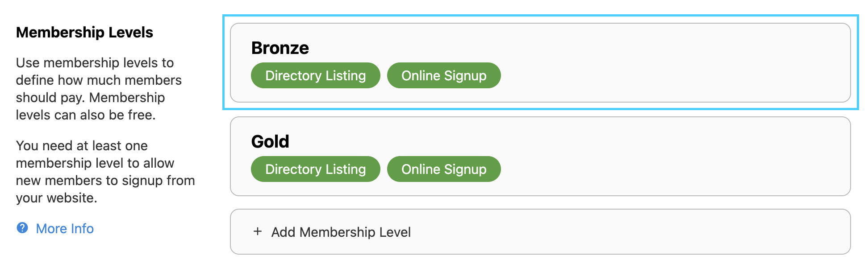This screenshot has width=868, height=268.
Task: Click the "new members to signup from" line
Action: point(105,181)
